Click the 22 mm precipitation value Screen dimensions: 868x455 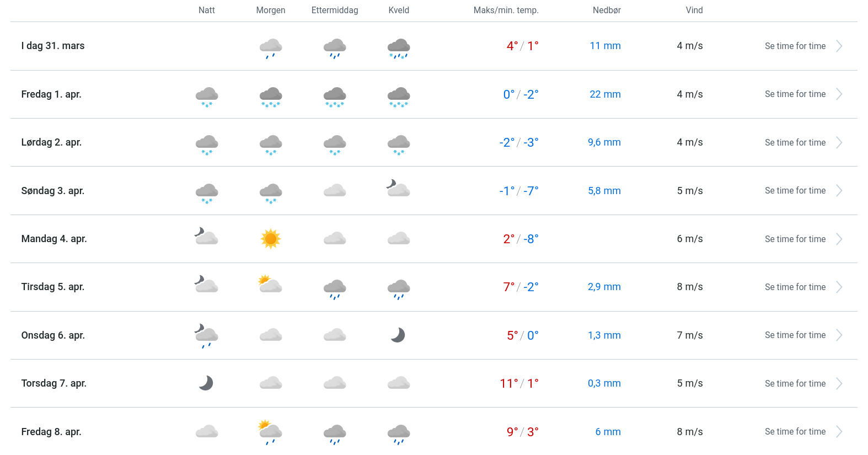tap(605, 94)
